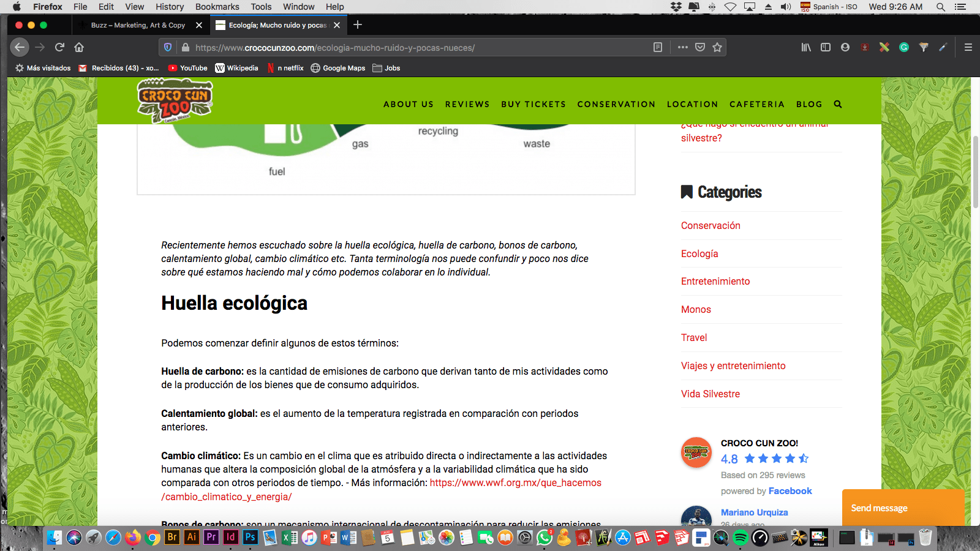
Task: Reload the current page
Action: (59, 47)
